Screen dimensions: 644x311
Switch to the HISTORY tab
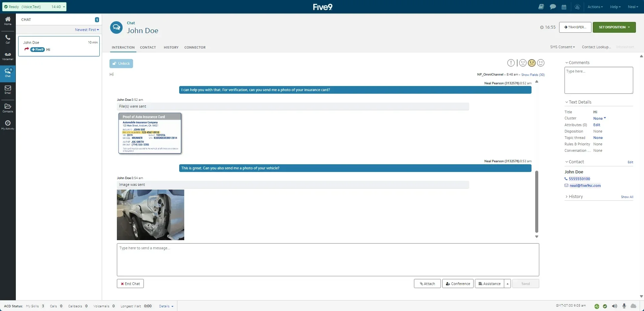(171, 47)
